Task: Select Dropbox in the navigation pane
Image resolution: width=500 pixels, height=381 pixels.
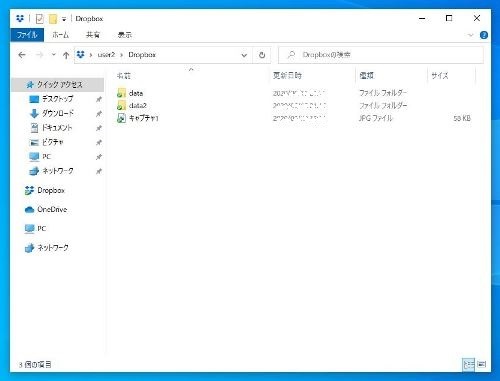Action: [51, 191]
